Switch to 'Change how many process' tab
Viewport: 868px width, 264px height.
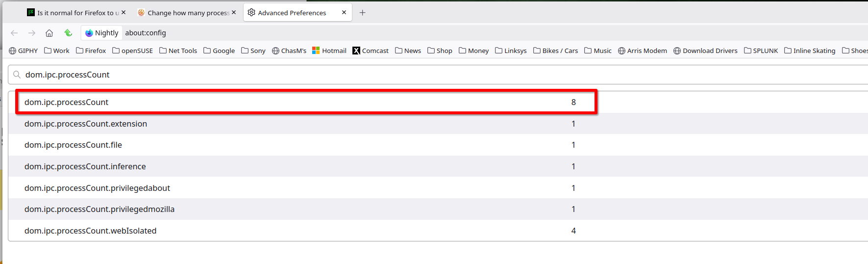tap(184, 13)
